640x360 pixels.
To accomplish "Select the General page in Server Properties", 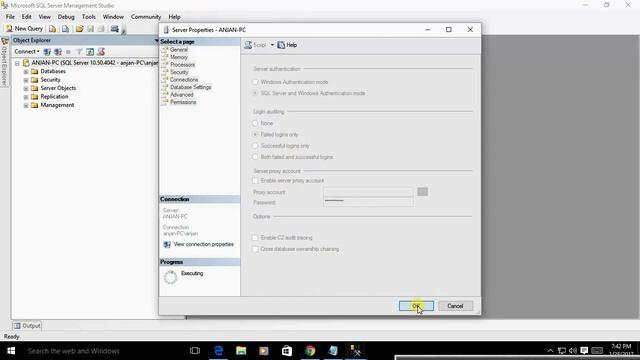I will click(x=179, y=49).
